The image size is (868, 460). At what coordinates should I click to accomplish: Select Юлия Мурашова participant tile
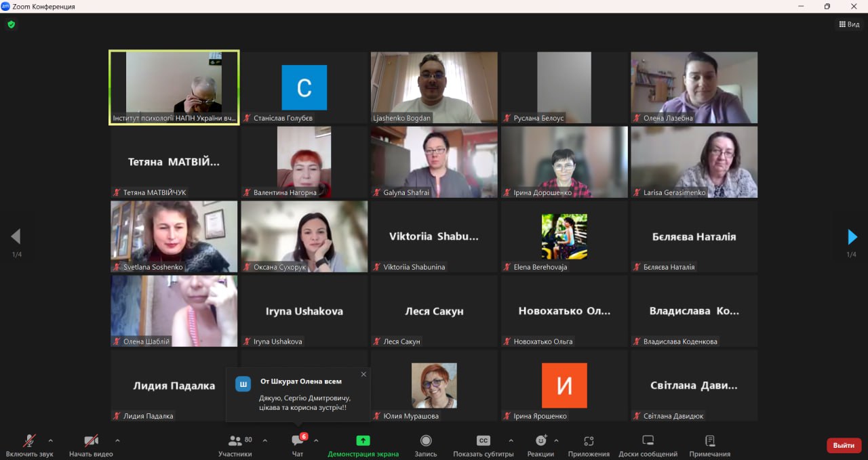point(434,385)
